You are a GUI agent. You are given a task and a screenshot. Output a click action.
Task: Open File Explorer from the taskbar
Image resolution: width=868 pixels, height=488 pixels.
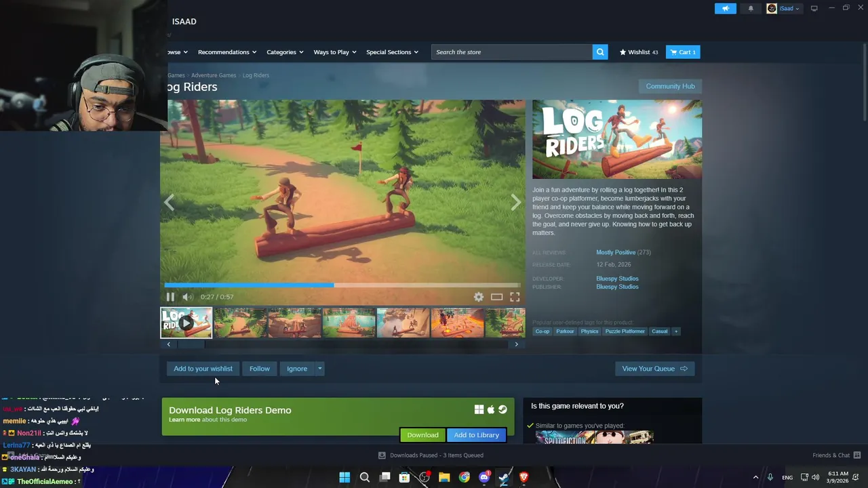pos(444,477)
